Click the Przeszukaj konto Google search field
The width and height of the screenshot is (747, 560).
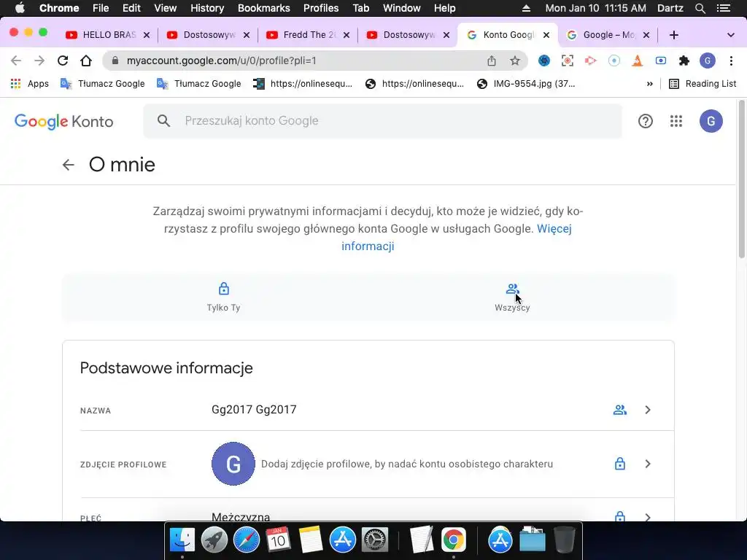[382, 121]
